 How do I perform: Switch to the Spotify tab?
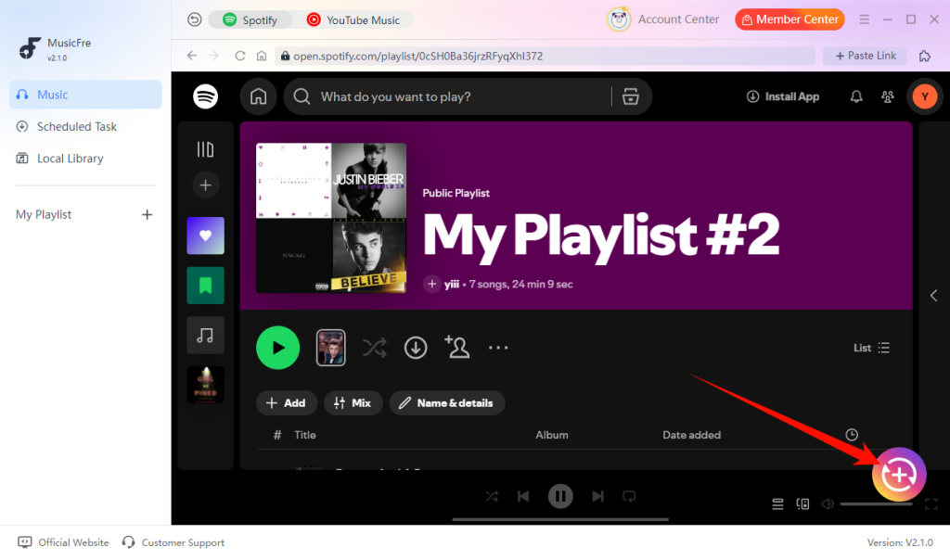coord(250,20)
